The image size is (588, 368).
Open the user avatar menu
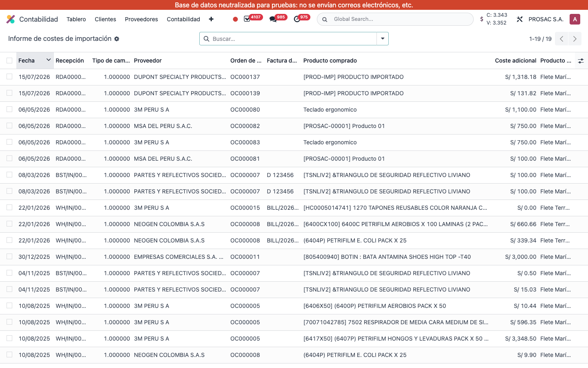[x=575, y=19]
